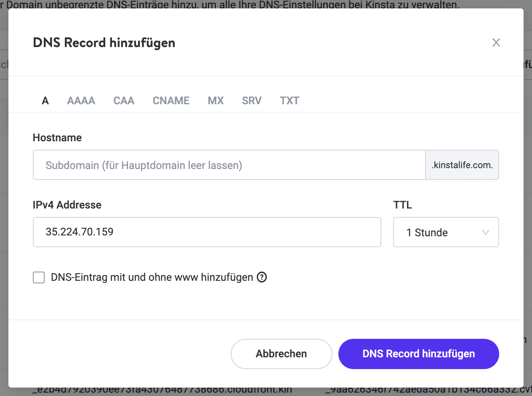Image resolution: width=532 pixels, height=396 pixels.
Task: Switch to the CAA record tab
Action: tap(124, 100)
